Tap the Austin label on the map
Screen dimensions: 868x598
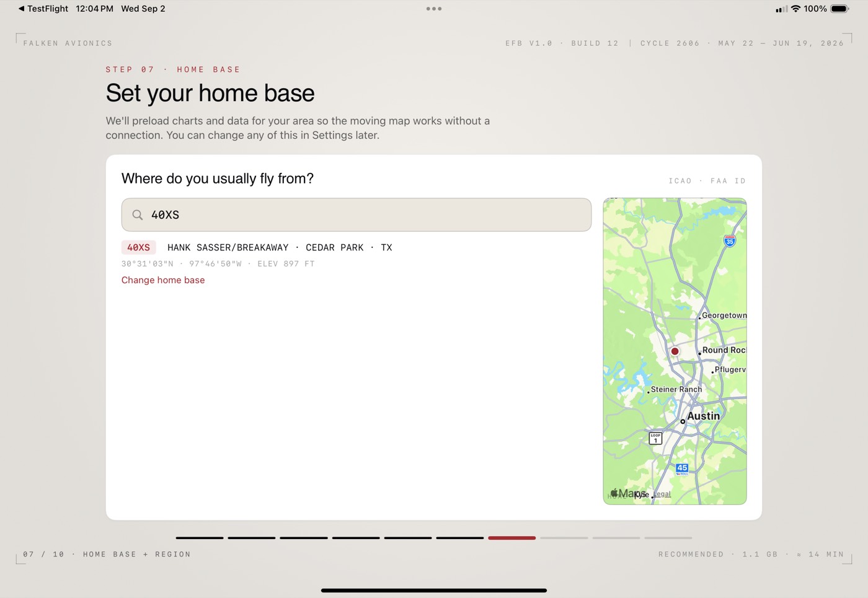click(704, 416)
